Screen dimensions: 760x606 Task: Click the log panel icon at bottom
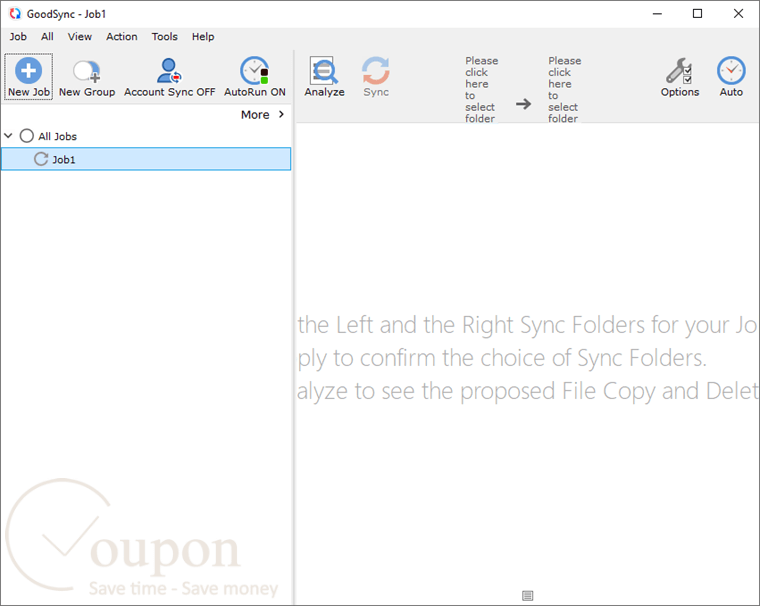click(528, 596)
